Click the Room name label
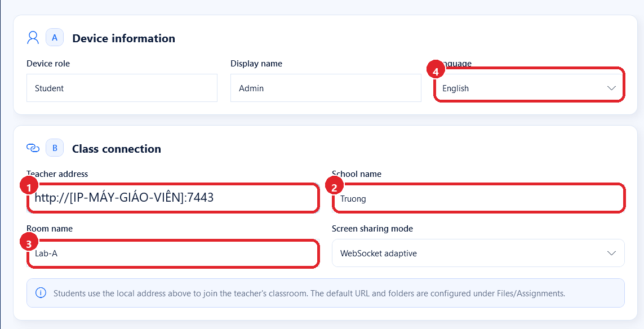The image size is (644, 329). [50, 229]
